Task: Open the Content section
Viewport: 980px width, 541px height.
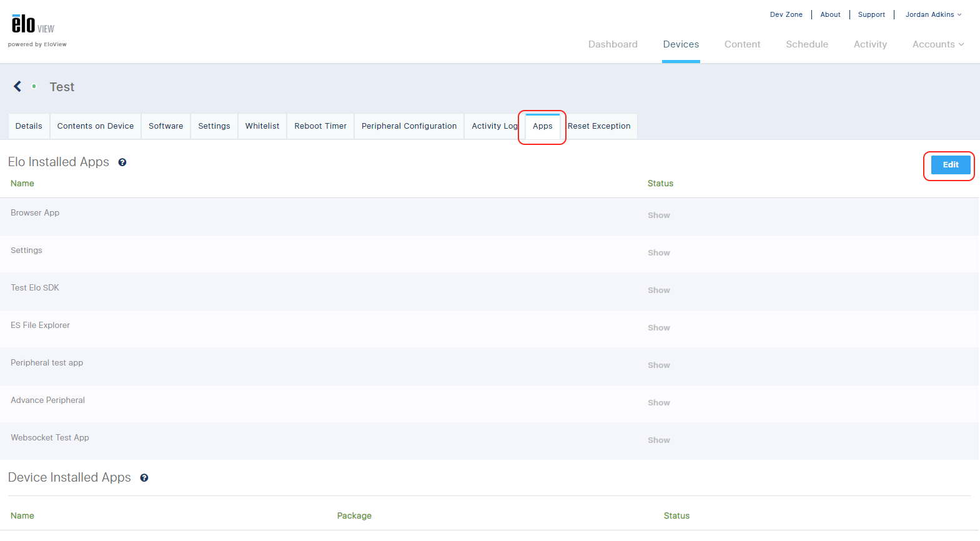Action: pos(742,44)
